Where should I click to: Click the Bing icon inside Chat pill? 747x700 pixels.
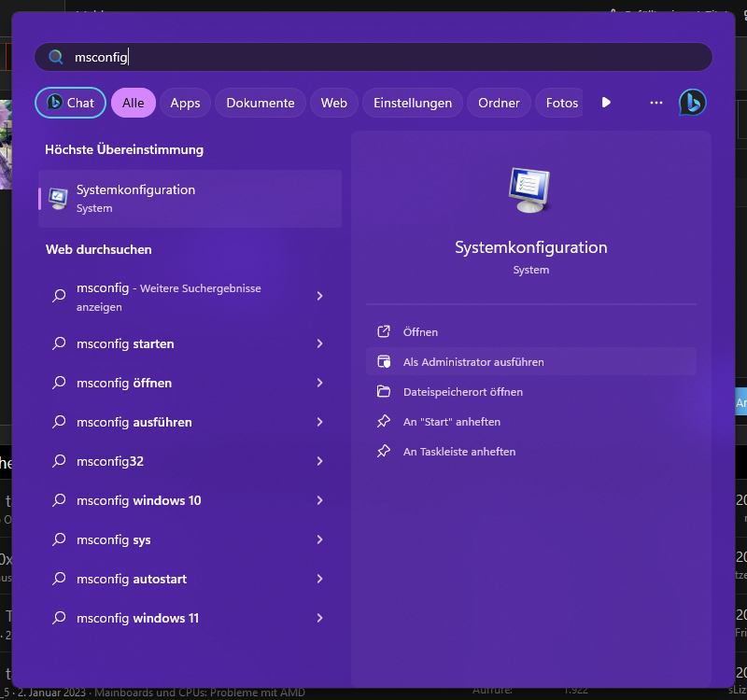point(55,102)
